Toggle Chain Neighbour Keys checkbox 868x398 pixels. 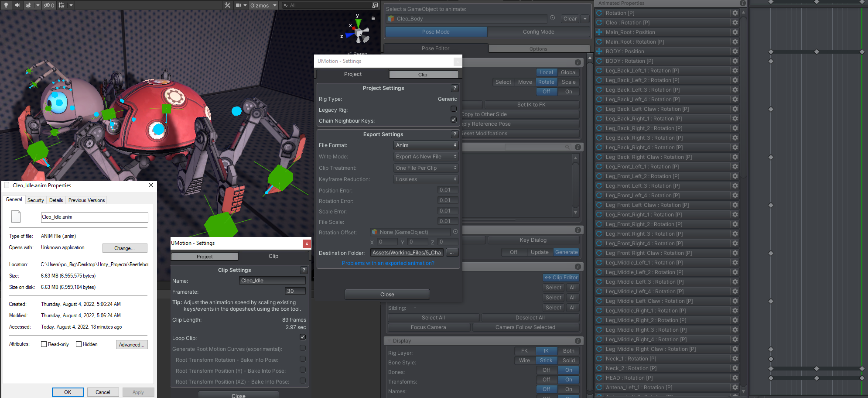(x=454, y=120)
